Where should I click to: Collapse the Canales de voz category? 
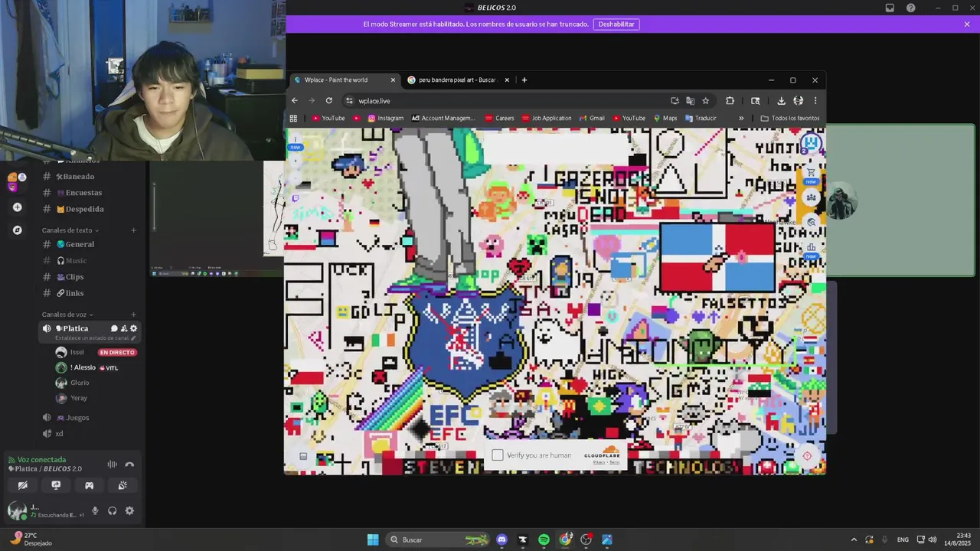67,314
